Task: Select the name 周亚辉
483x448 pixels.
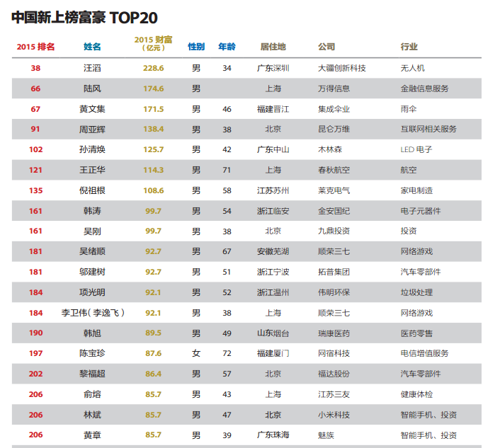Action: tap(92, 130)
